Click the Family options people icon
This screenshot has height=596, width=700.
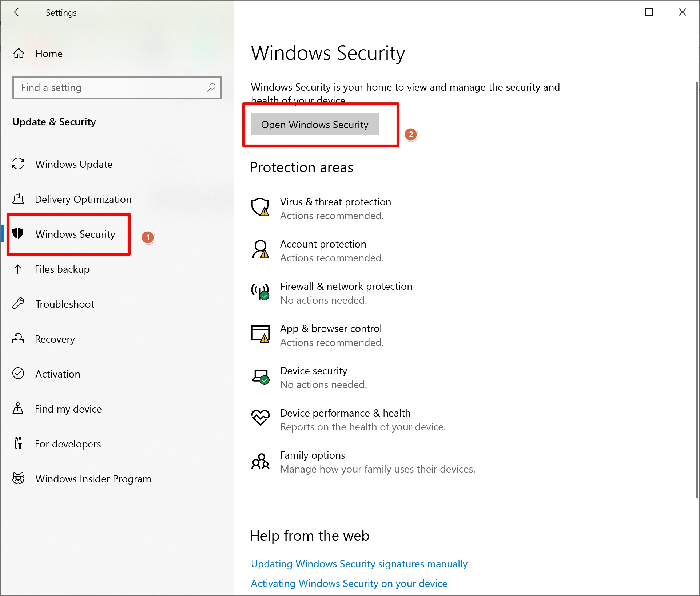[x=260, y=461]
